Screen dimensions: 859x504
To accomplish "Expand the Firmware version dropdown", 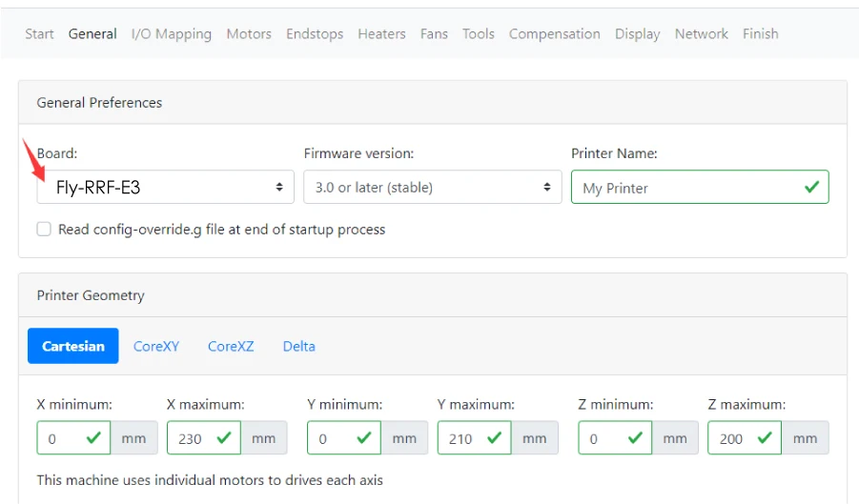I will [432, 188].
